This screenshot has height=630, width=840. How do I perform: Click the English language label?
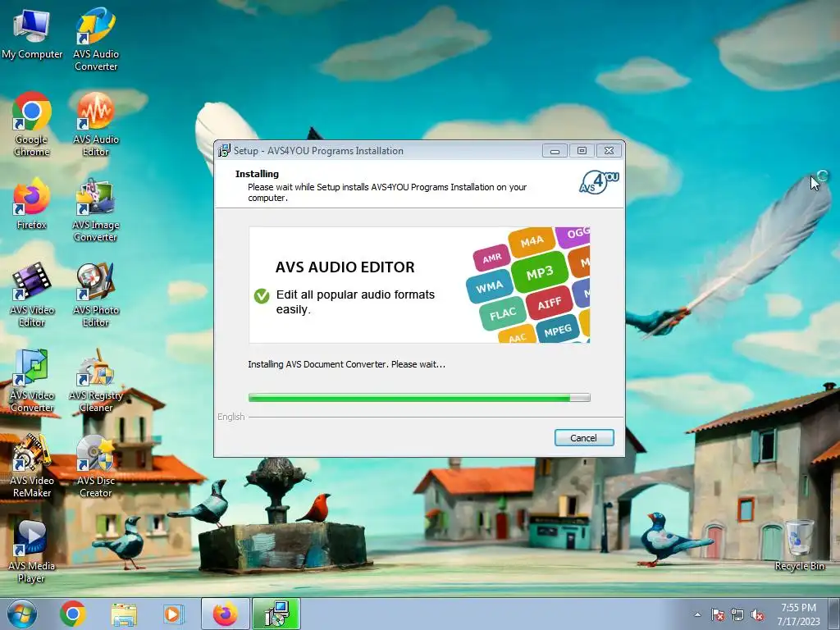tap(231, 417)
